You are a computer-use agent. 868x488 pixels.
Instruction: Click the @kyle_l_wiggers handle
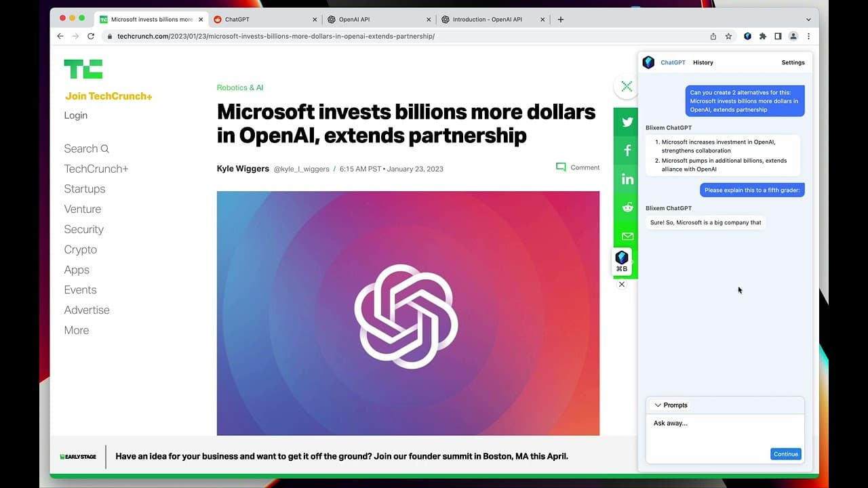click(x=301, y=169)
